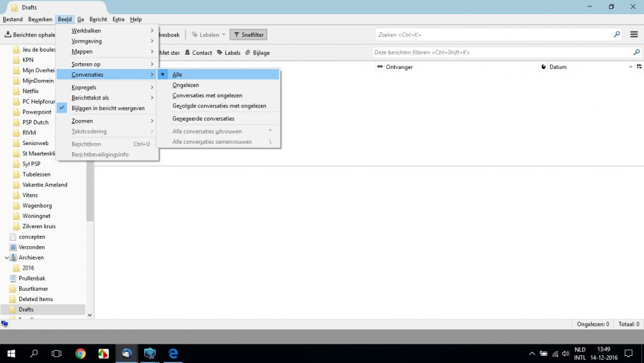644x363 pixels.
Task: Open Google Chrome from the taskbar
Action: [80, 353]
